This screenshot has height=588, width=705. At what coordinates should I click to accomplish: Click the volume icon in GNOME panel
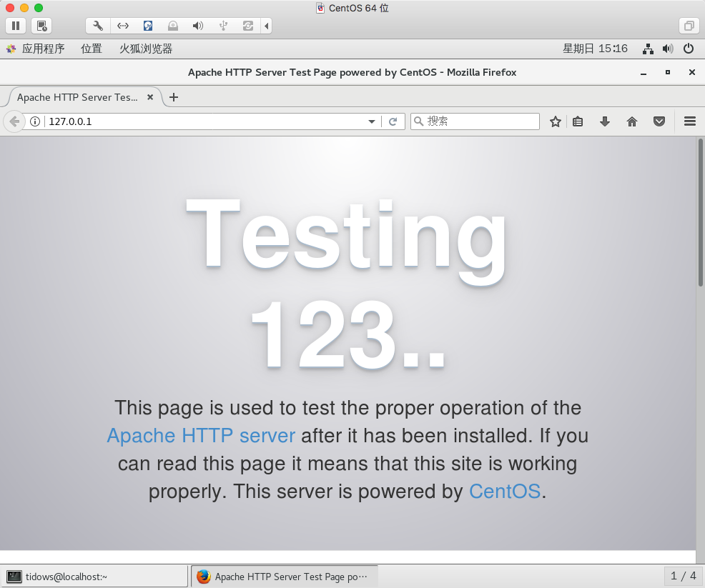668,49
